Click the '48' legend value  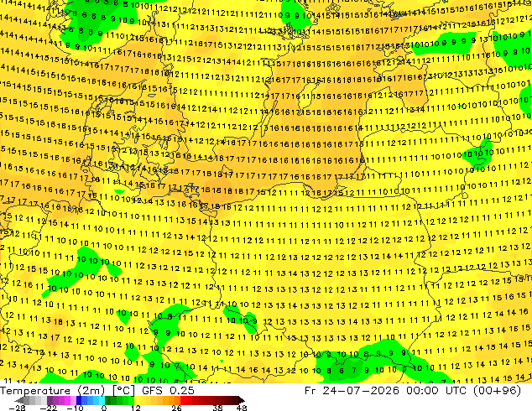242,408
